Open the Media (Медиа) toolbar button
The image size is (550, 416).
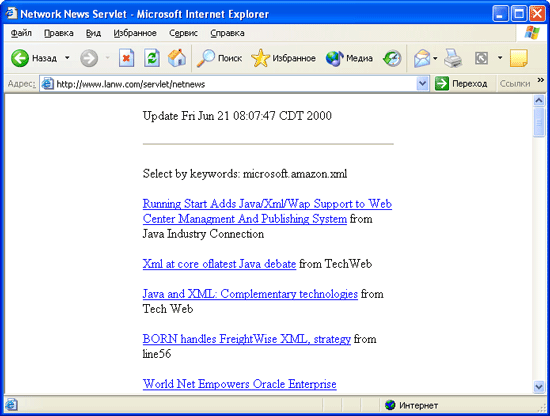click(x=349, y=58)
